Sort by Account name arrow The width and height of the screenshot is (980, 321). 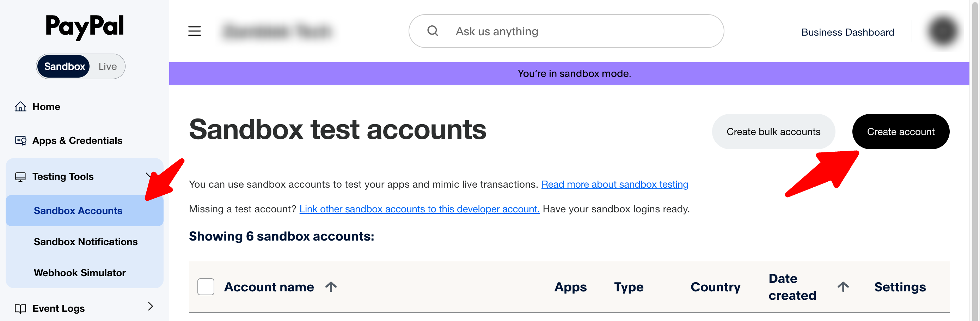click(331, 287)
